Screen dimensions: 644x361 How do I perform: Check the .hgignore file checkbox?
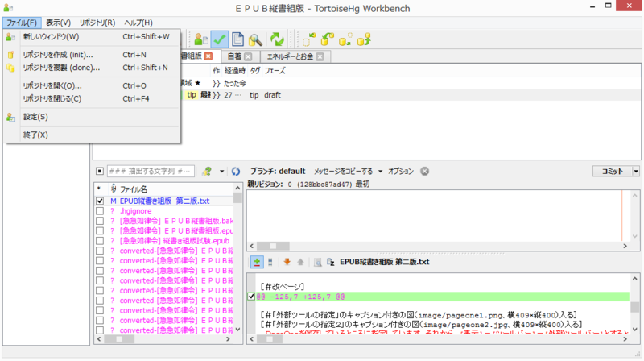pyautogui.click(x=100, y=211)
